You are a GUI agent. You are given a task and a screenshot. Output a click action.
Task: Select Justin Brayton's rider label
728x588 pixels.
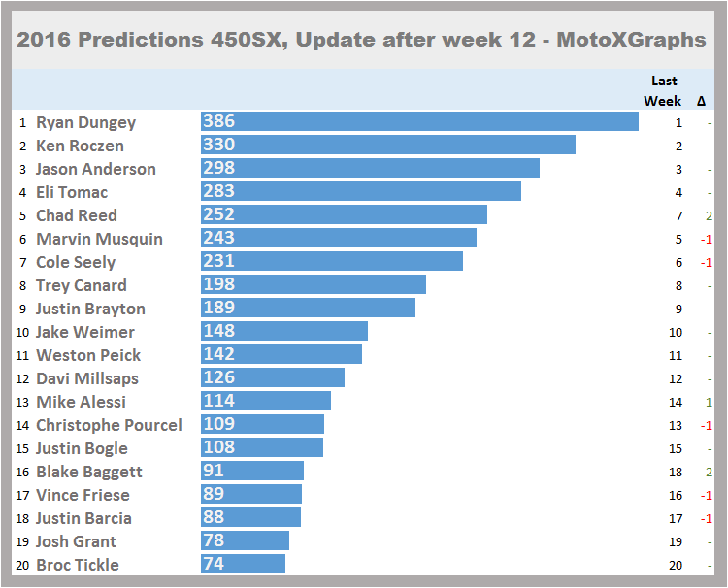click(90, 309)
